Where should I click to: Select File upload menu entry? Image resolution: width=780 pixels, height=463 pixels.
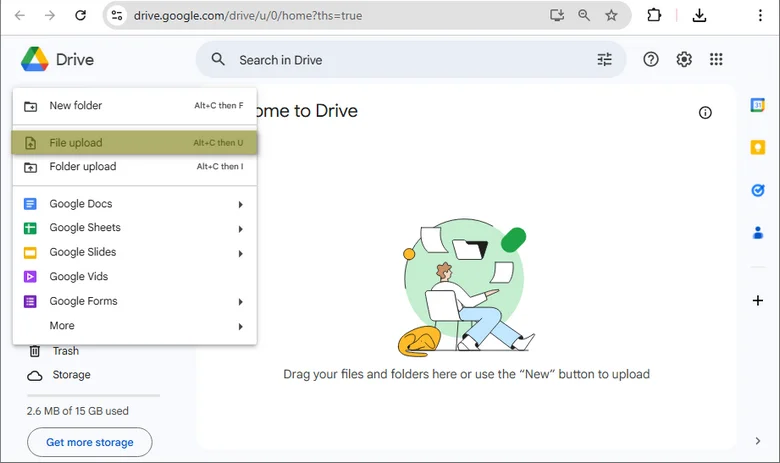134,143
